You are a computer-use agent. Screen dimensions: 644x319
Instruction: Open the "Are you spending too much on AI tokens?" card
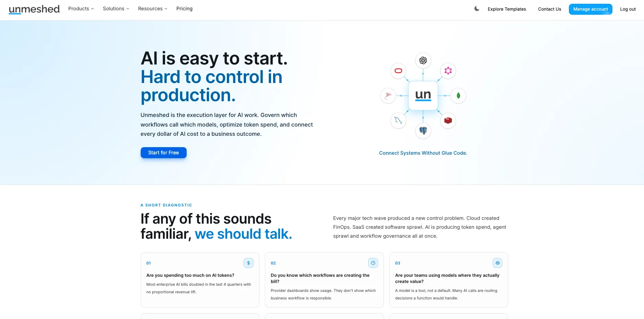pos(200,280)
